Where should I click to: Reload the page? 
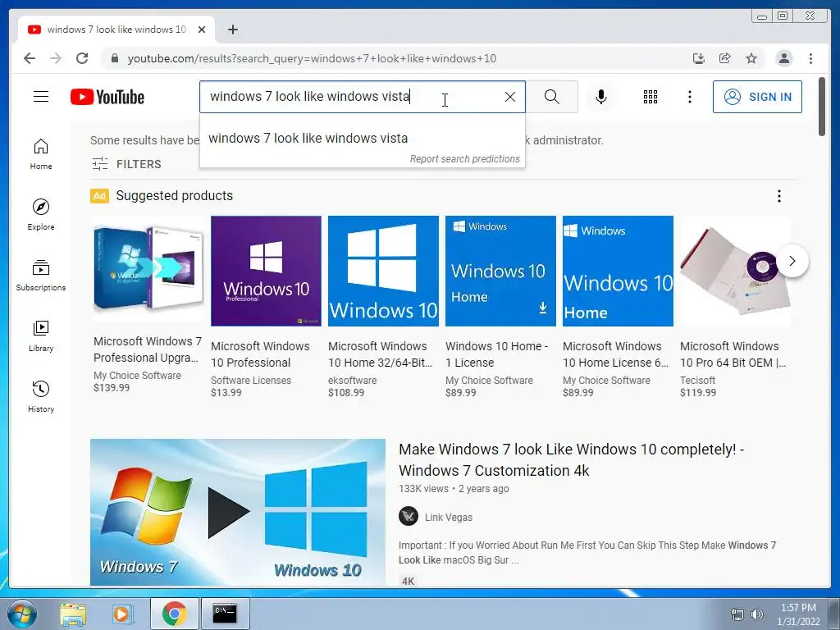click(x=82, y=58)
